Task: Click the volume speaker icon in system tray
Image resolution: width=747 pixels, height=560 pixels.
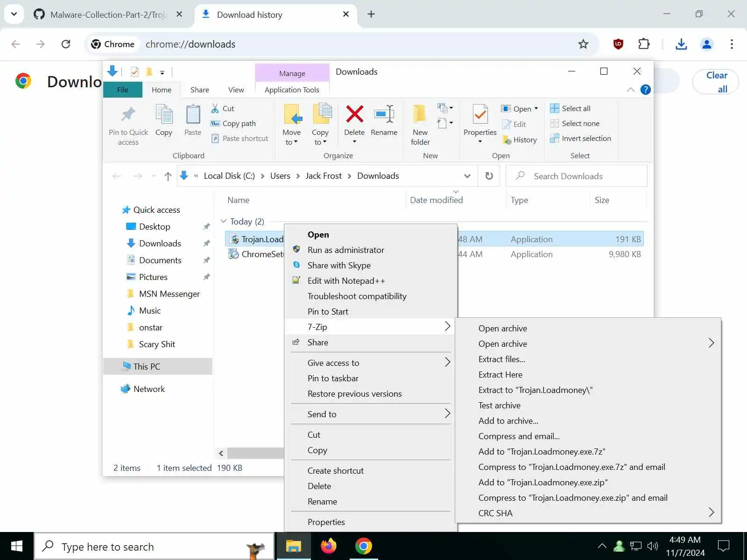Action: (653, 546)
